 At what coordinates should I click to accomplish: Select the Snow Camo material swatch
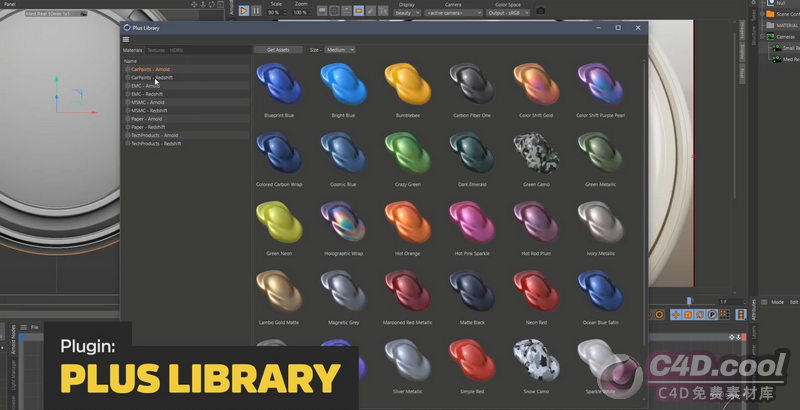[536, 360]
